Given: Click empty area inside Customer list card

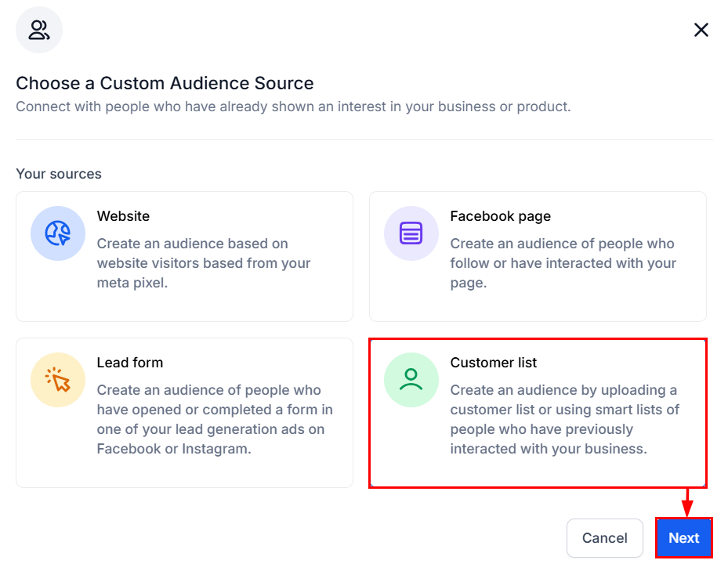Looking at the screenshot, I should tap(538, 472).
